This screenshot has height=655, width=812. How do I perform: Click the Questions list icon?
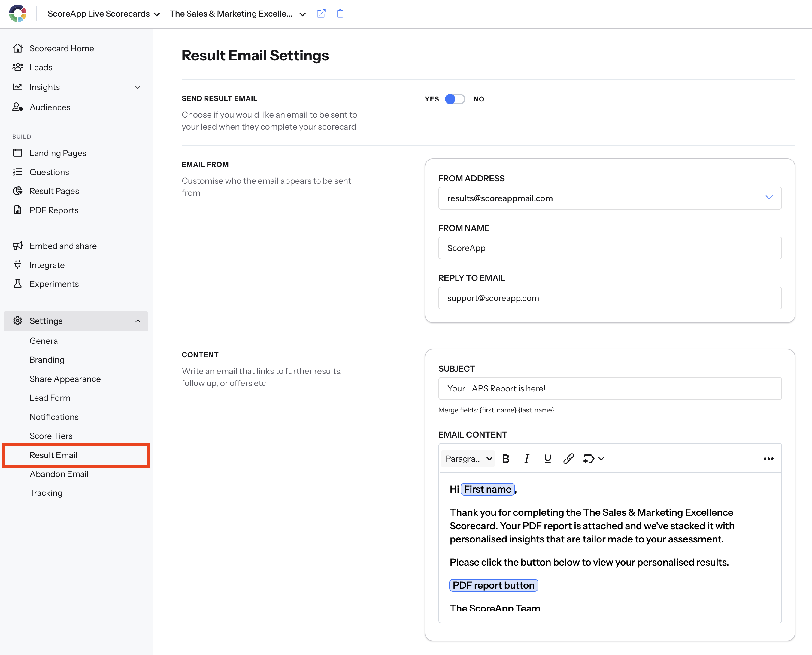point(17,172)
